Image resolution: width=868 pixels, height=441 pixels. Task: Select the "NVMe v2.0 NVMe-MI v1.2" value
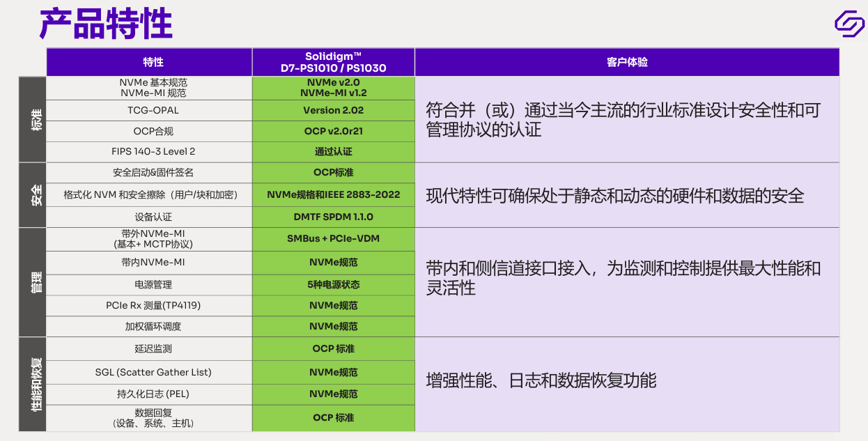[333, 88]
